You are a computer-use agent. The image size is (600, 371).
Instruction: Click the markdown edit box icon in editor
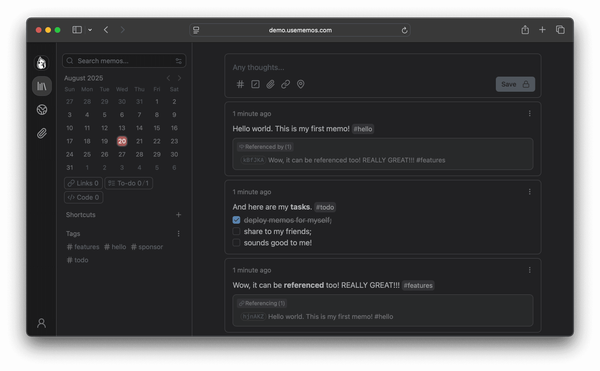[255, 84]
